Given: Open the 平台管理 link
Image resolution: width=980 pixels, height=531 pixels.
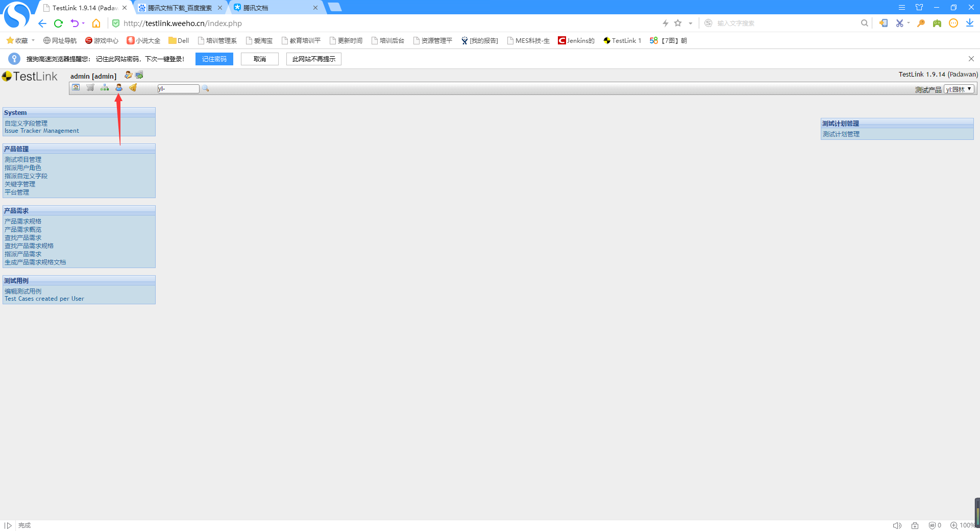Looking at the screenshot, I should [x=17, y=192].
